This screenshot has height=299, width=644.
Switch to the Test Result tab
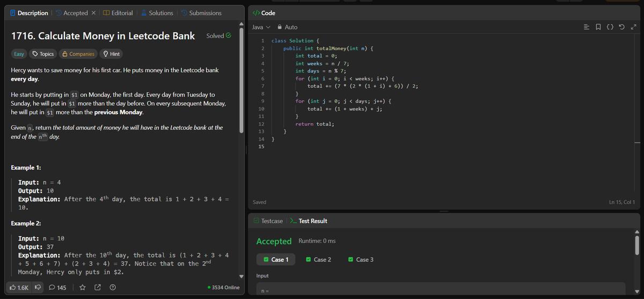click(309, 221)
